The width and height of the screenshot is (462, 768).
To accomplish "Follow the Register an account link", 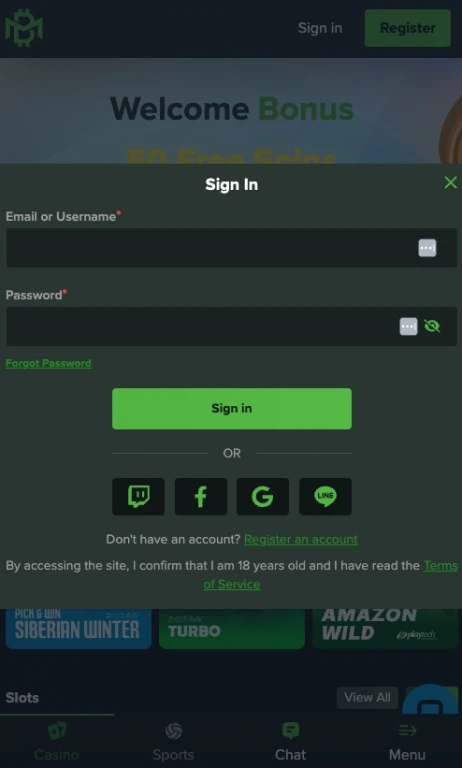I will coord(301,539).
